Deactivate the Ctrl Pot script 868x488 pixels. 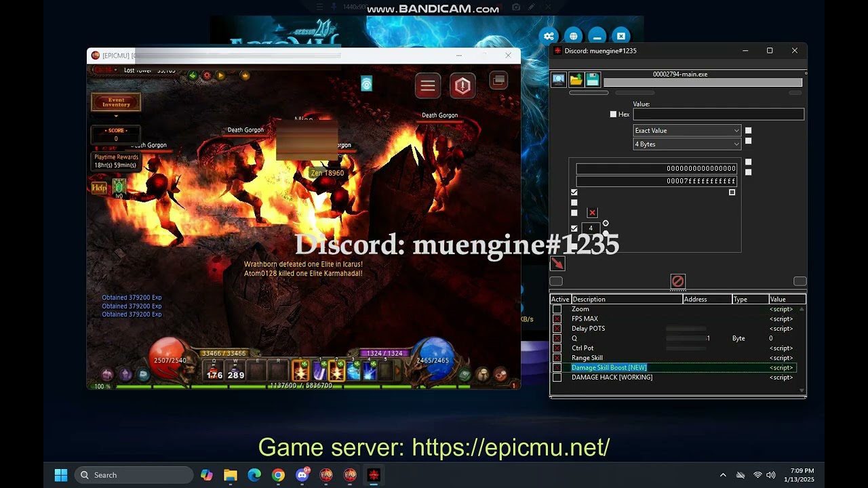557,348
